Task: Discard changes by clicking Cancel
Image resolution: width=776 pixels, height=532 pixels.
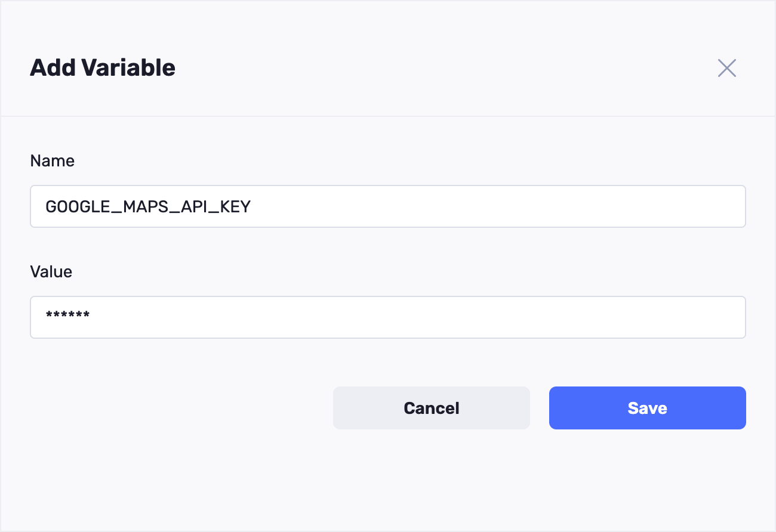Action: pos(431,408)
